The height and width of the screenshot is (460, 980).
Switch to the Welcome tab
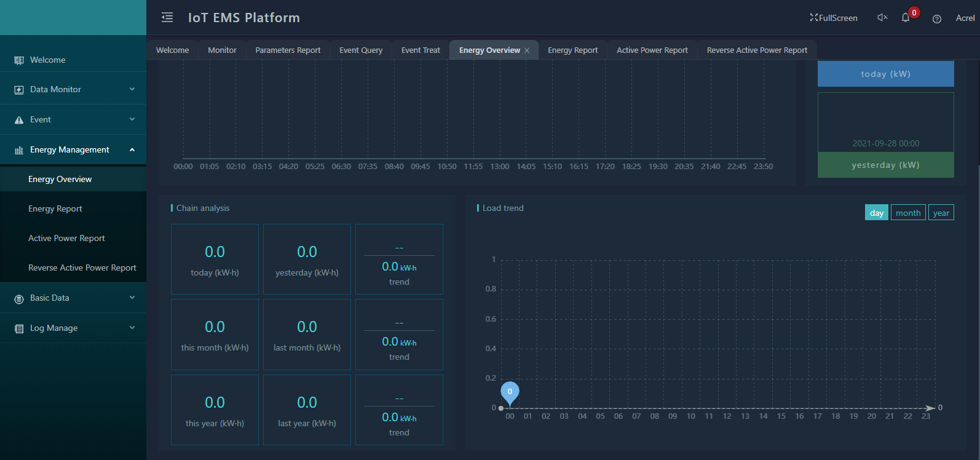click(x=173, y=50)
